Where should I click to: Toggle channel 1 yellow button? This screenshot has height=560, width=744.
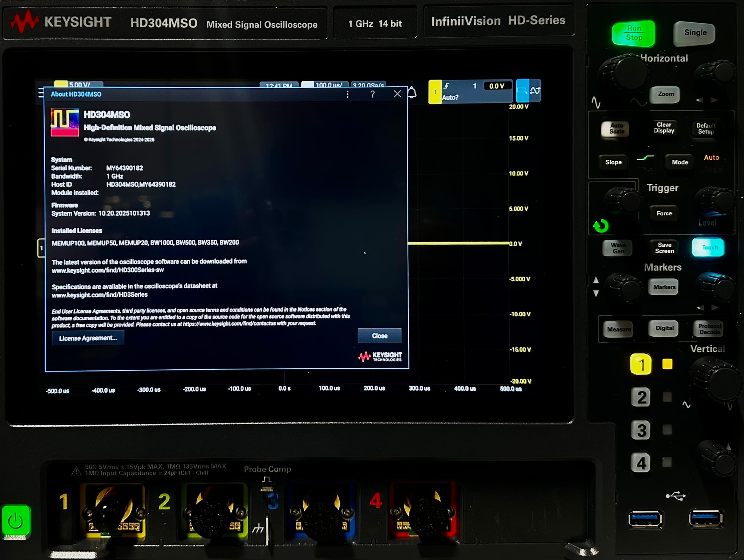pyautogui.click(x=641, y=364)
